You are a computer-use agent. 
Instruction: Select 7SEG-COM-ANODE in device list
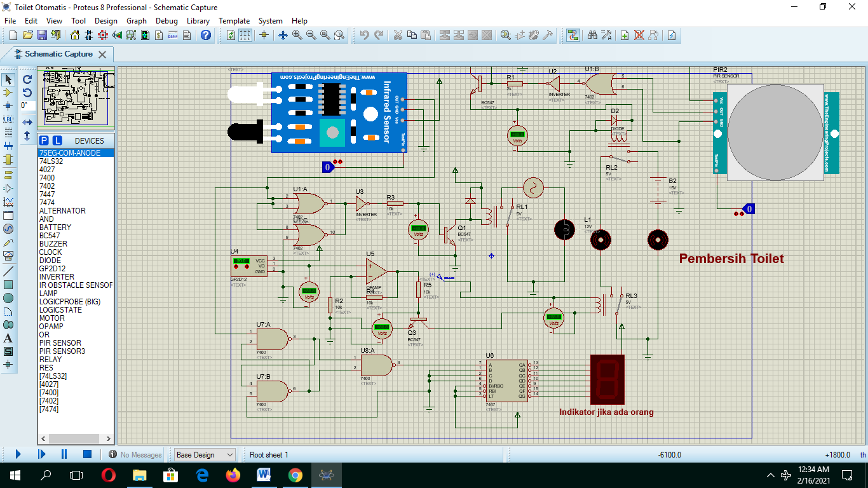(76, 153)
